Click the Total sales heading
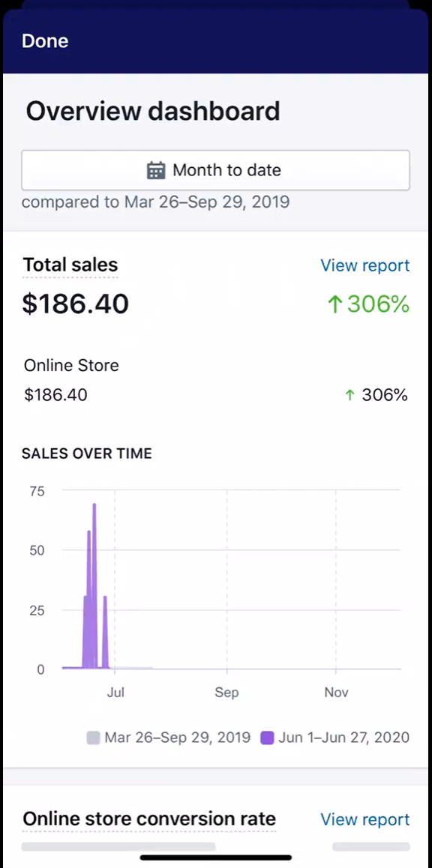Screen dimensions: 432x868 click(x=70, y=265)
